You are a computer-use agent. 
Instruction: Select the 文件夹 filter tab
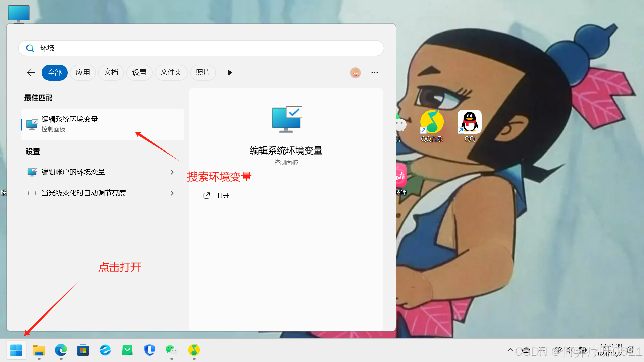171,73
